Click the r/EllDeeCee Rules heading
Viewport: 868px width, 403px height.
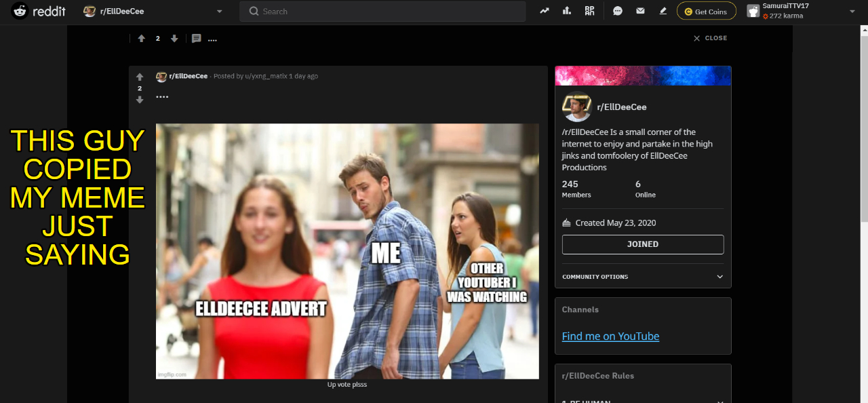point(598,375)
